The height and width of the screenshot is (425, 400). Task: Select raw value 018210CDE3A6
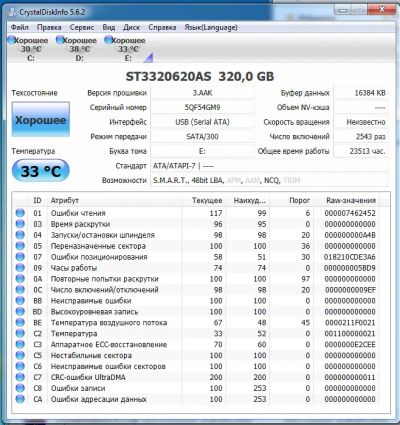pyautogui.click(x=349, y=257)
